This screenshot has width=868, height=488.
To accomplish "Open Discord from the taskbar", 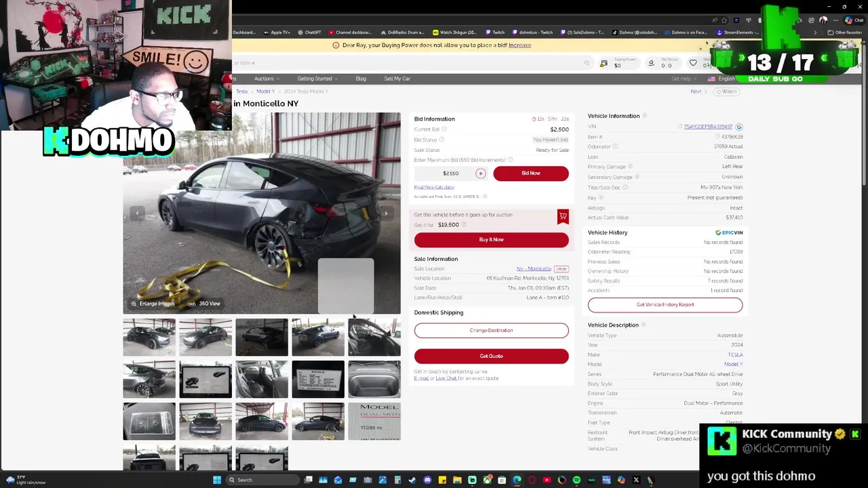I will 428,480.
